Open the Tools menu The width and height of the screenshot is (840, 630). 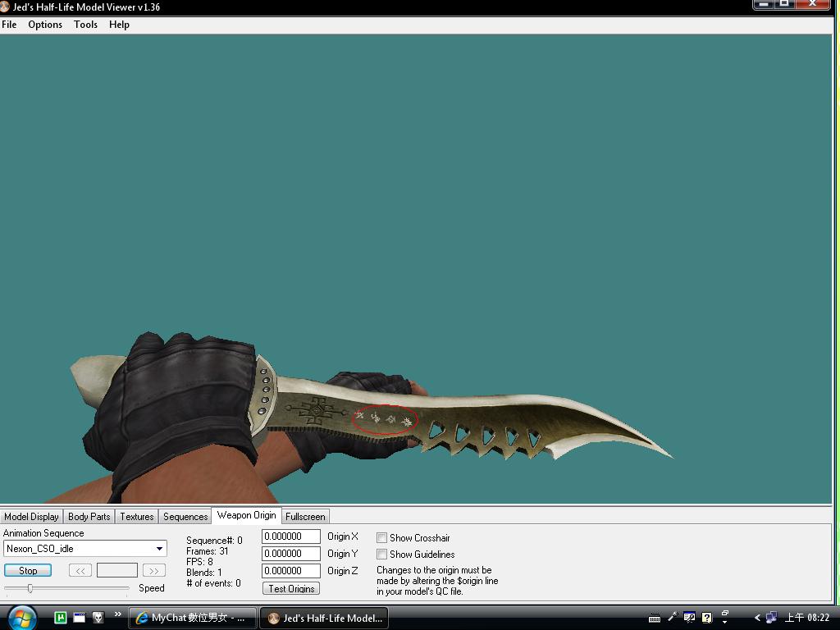pos(85,25)
